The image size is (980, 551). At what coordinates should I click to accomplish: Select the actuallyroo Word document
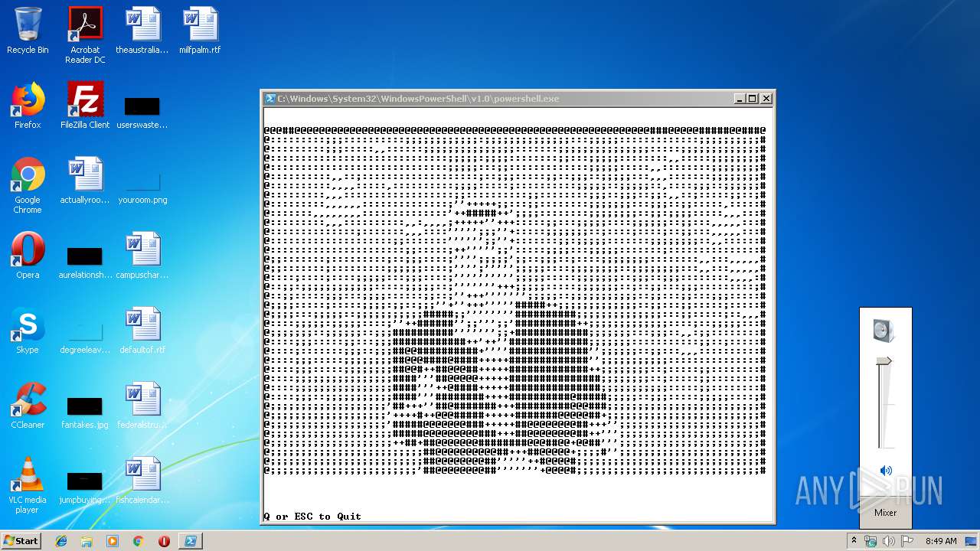(x=85, y=181)
